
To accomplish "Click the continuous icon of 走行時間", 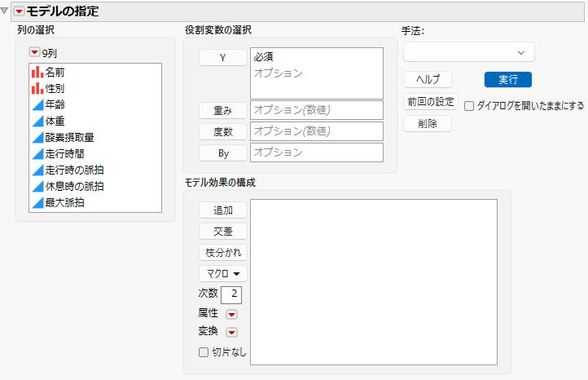I will (x=37, y=153).
